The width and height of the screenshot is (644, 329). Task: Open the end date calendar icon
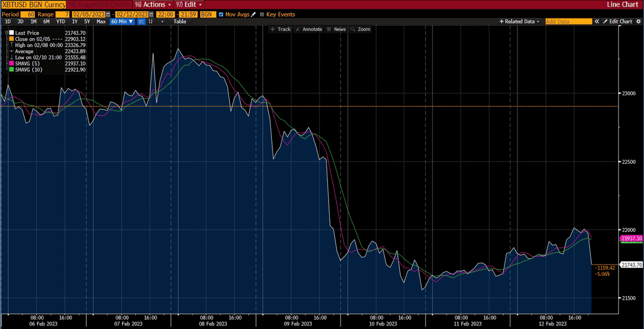tap(151, 14)
